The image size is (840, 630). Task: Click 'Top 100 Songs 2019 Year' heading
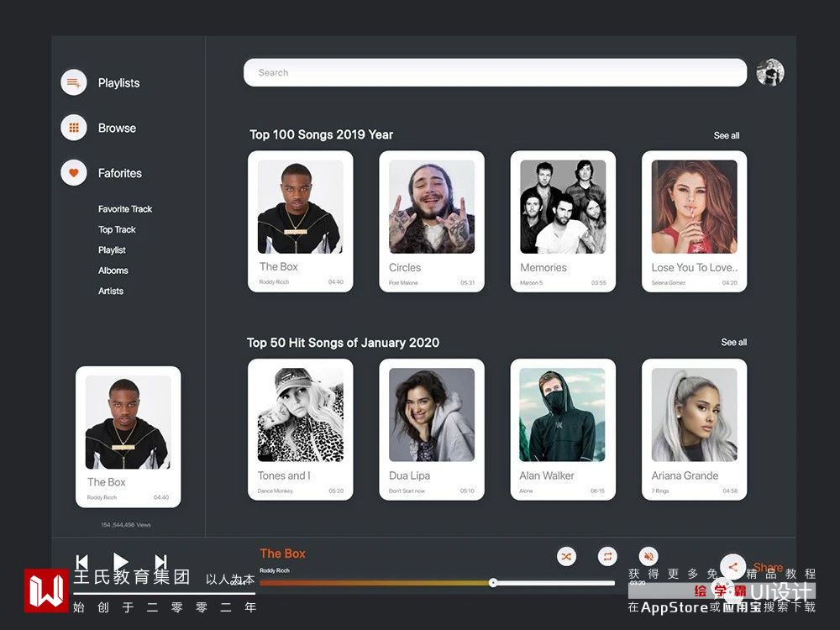point(322,134)
